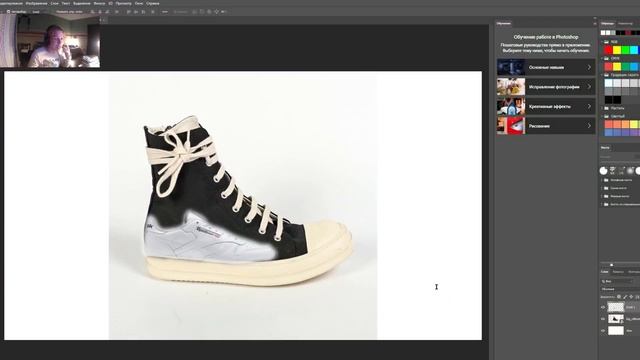Open the Текст menu

coord(65,3)
